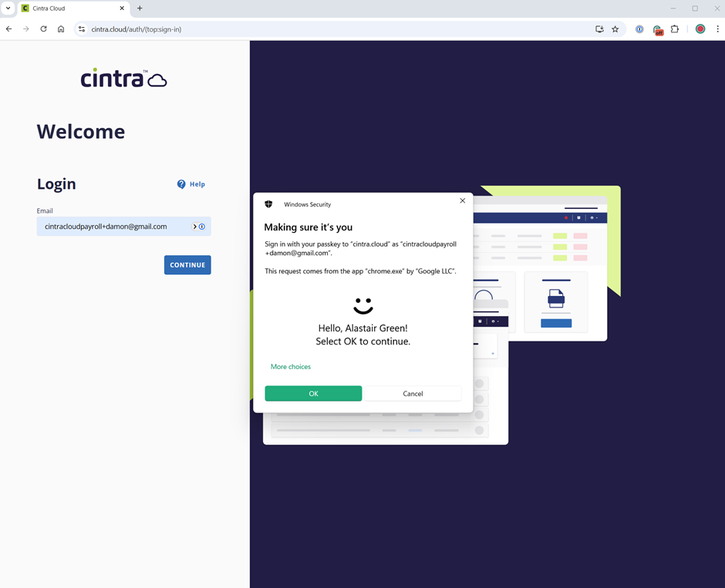Viewport: 725px width, 588px height.
Task: Maximize the Chrome window
Action: point(695,8)
